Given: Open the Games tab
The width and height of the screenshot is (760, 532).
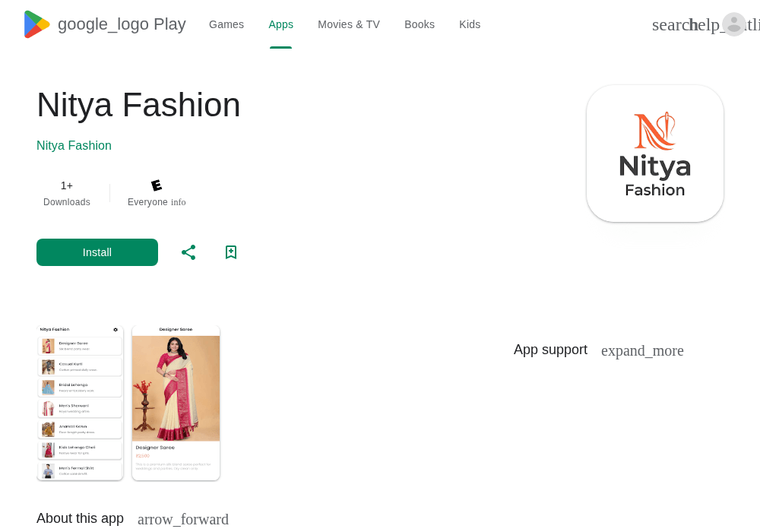Looking at the screenshot, I should [226, 24].
